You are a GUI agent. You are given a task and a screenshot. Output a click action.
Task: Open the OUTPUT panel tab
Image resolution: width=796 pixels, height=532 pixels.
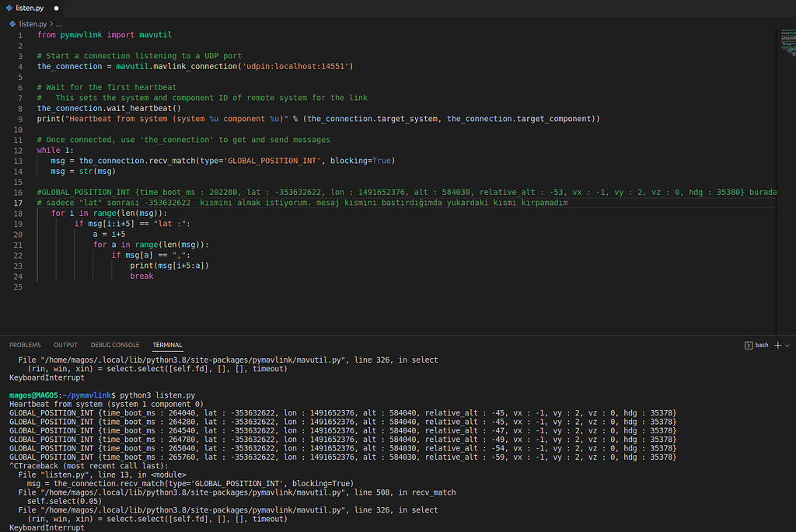click(x=65, y=345)
